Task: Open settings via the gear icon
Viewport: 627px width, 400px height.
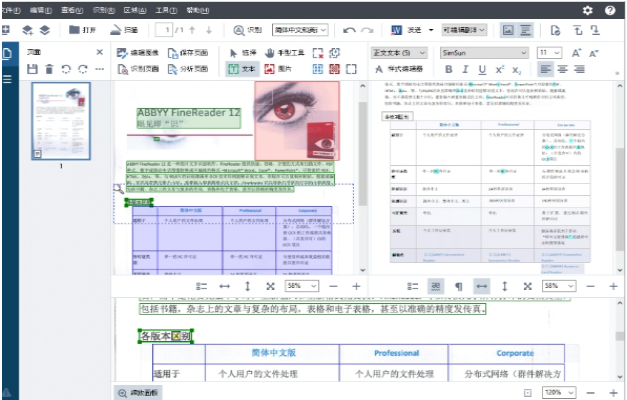Action: pos(587,10)
